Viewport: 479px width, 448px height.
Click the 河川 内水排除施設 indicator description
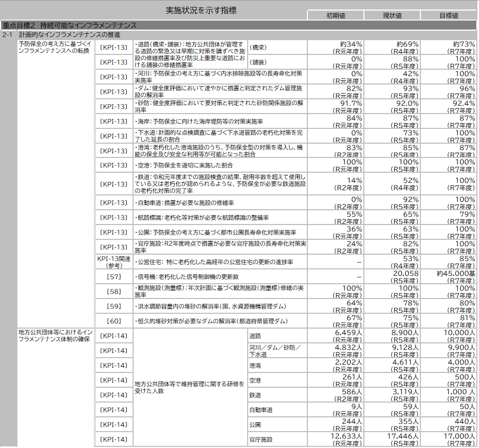click(220, 77)
